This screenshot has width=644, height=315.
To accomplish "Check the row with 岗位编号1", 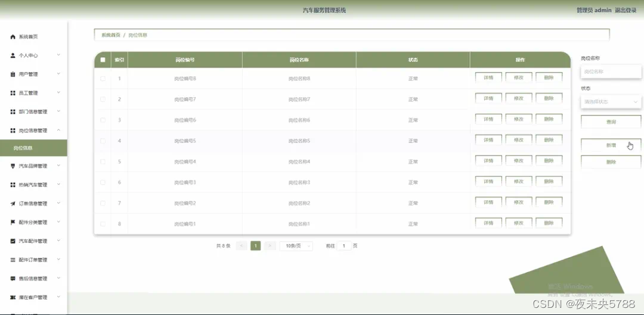I will point(103,224).
